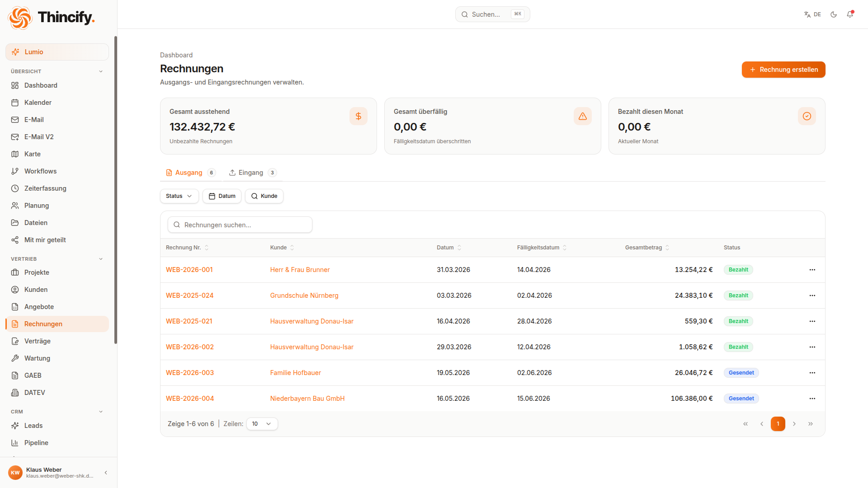This screenshot has height=488, width=868.
Task: Open Pipeline in CRM section
Action: tap(57, 443)
